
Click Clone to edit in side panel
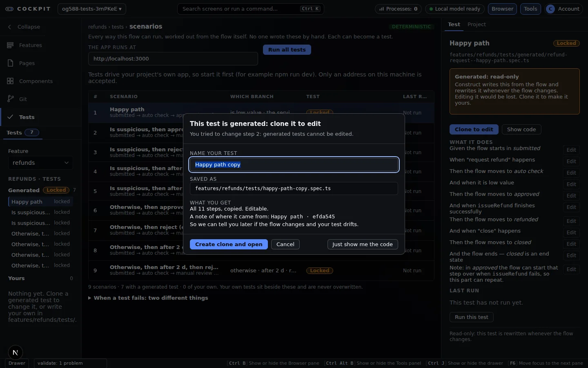[x=474, y=130]
